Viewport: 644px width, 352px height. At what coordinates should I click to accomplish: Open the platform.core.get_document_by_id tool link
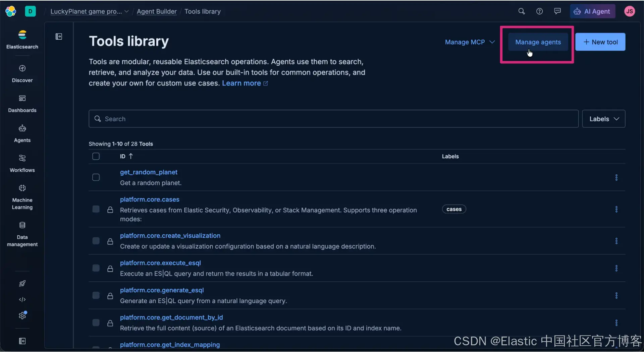171,317
